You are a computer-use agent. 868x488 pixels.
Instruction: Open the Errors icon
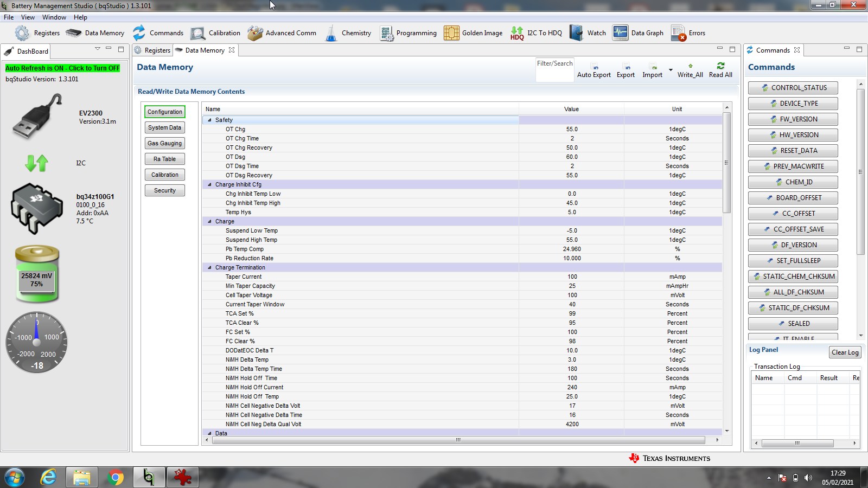click(678, 33)
